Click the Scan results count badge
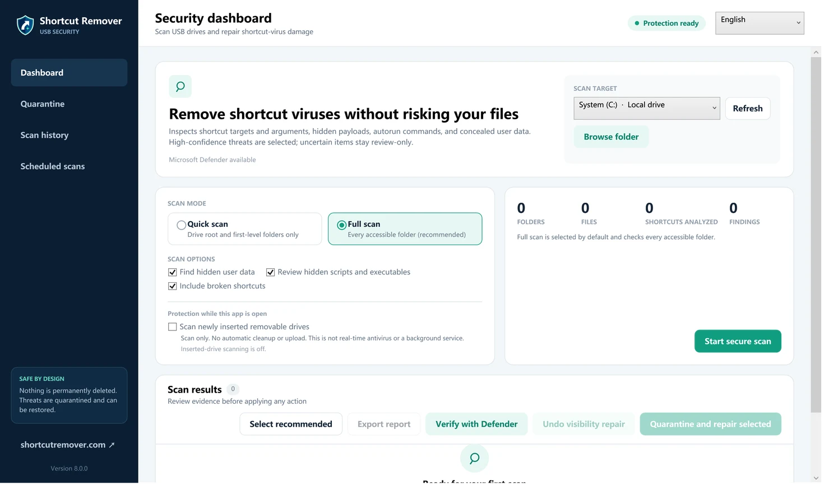 click(233, 389)
